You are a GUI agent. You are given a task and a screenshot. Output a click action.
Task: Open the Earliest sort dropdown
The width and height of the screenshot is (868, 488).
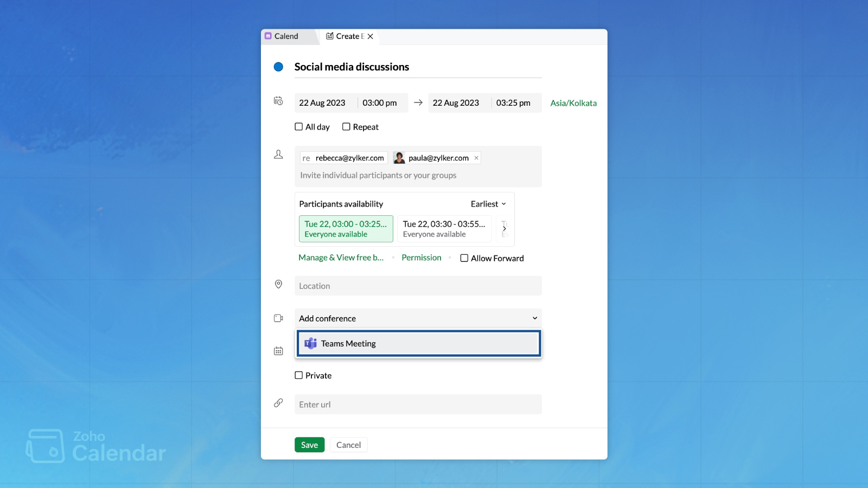click(x=488, y=204)
